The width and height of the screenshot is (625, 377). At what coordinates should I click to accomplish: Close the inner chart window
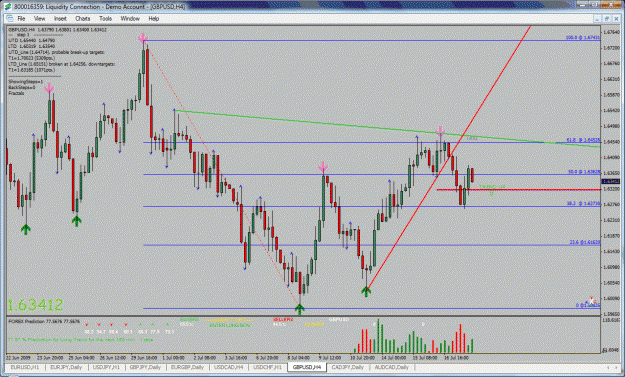[616, 19]
